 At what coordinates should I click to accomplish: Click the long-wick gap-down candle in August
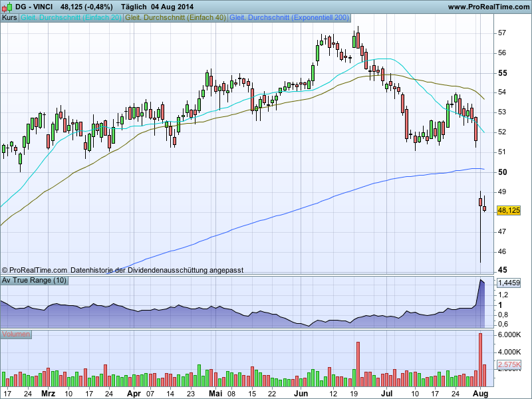480,227
